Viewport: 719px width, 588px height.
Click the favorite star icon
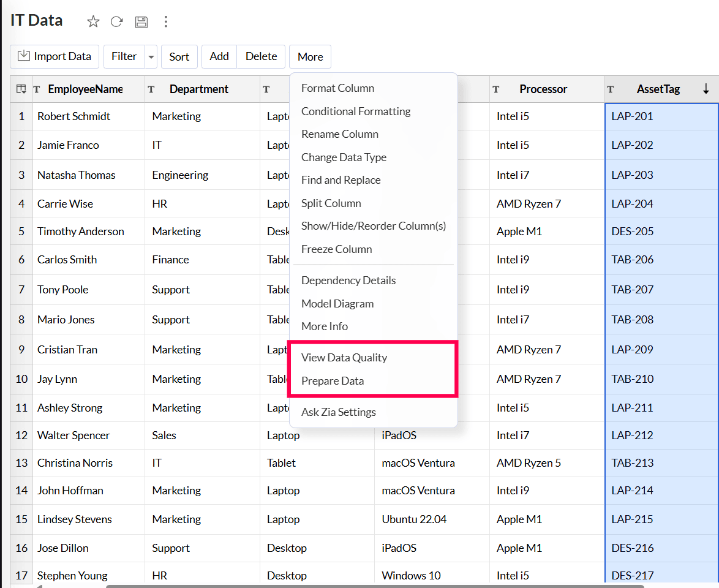coord(93,22)
